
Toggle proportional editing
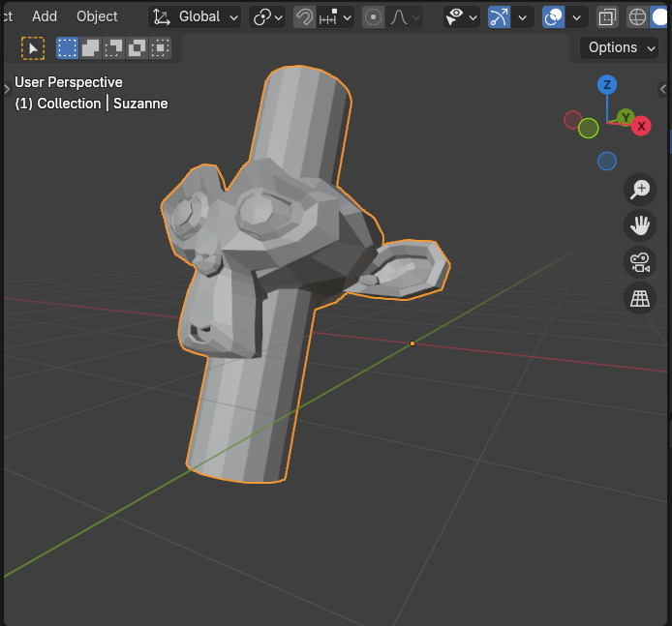point(374,17)
